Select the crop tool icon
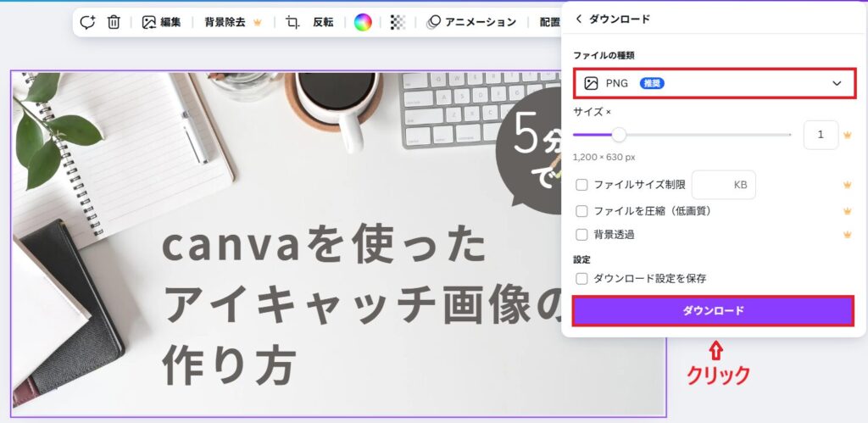Screen dimensions: 868x423 coord(292,22)
